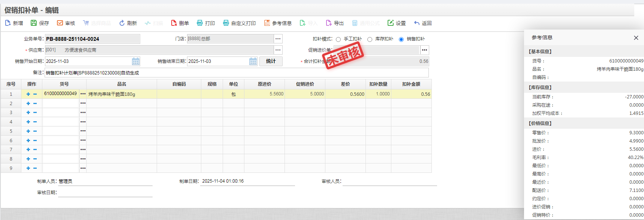Click the 删单 (Delete order) icon
Viewport: 644px width, 220px height.
coord(174,23)
